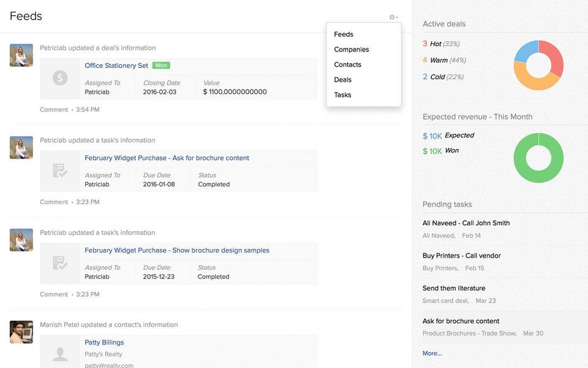Open pending task Buy Printers - Call vendor

(462, 256)
